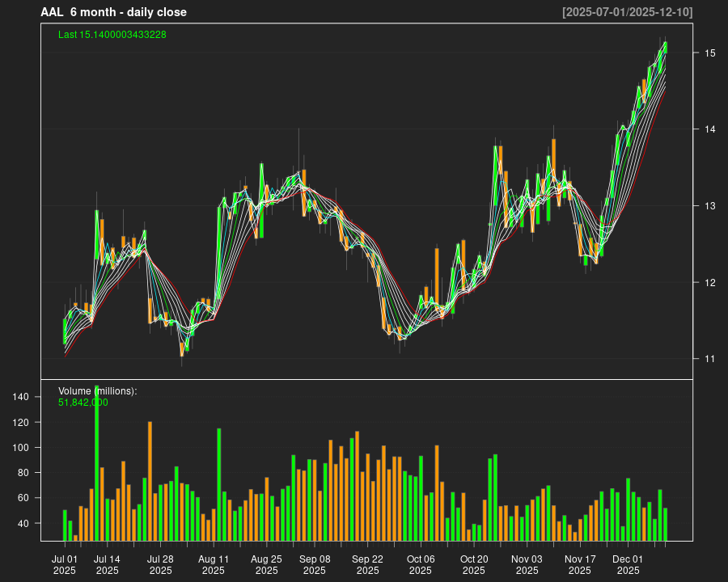This screenshot has height=582, width=728.
Task: Select the Dec 01 2025 date marker
Action: click(x=628, y=564)
